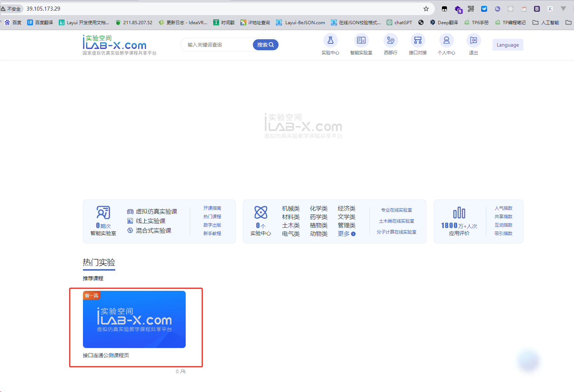Expand 更多 categories
The width and height of the screenshot is (574, 392).
pyautogui.click(x=346, y=234)
